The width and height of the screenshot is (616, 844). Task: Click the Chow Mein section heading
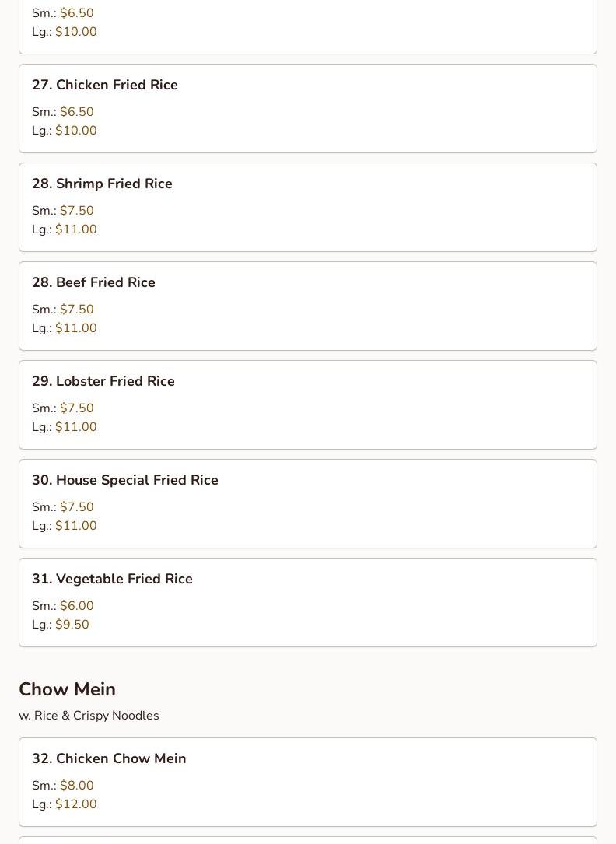point(67,689)
